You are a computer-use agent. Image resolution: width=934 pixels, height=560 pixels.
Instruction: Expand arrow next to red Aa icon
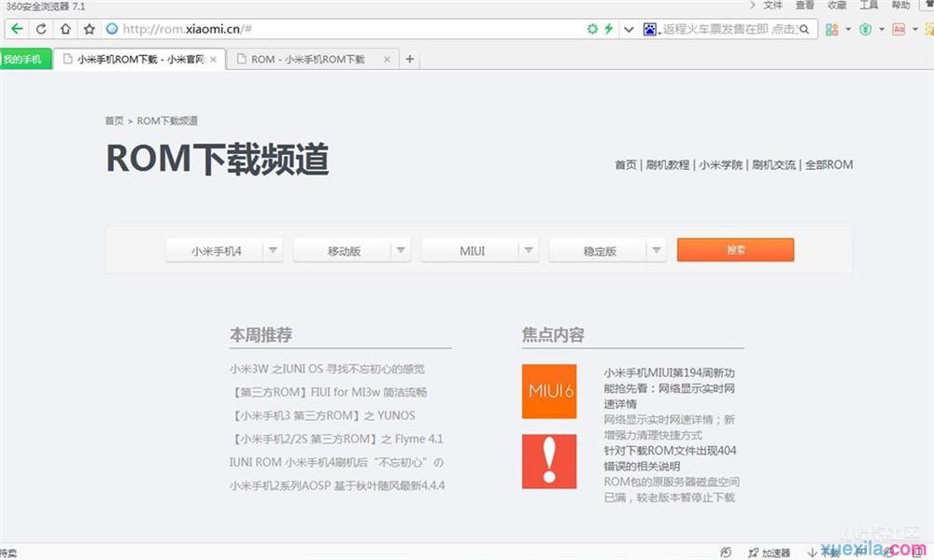point(915,29)
